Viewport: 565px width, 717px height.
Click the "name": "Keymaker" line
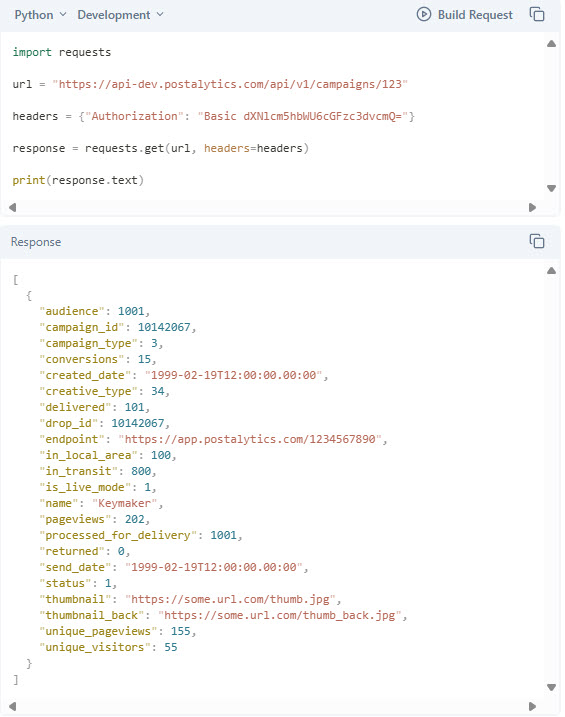click(101, 503)
